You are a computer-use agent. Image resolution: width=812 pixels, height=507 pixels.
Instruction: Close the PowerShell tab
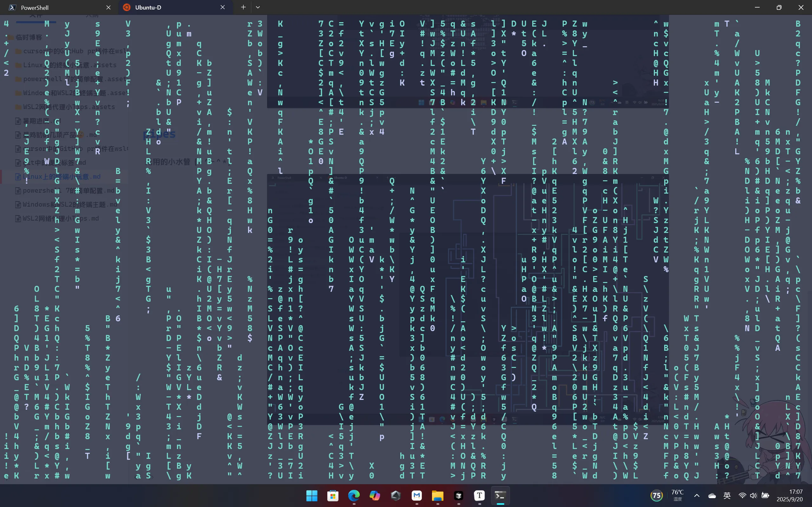click(x=108, y=7)
